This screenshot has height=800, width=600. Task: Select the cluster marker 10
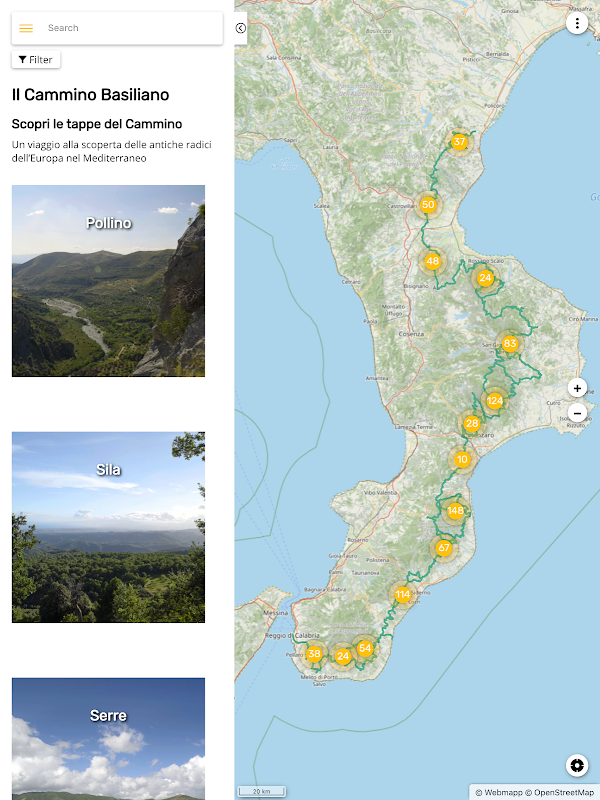coord(462,459)
